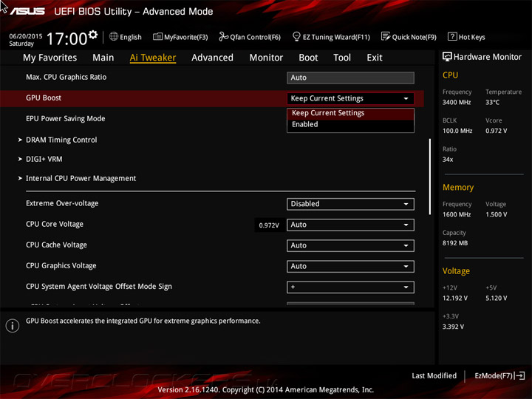Image resolution: width=532 pixels, height=399 pixels.
Task: Select the Max. CPU Graphics Ratio label
Action: pyautogui.click(x=66, y=78)
